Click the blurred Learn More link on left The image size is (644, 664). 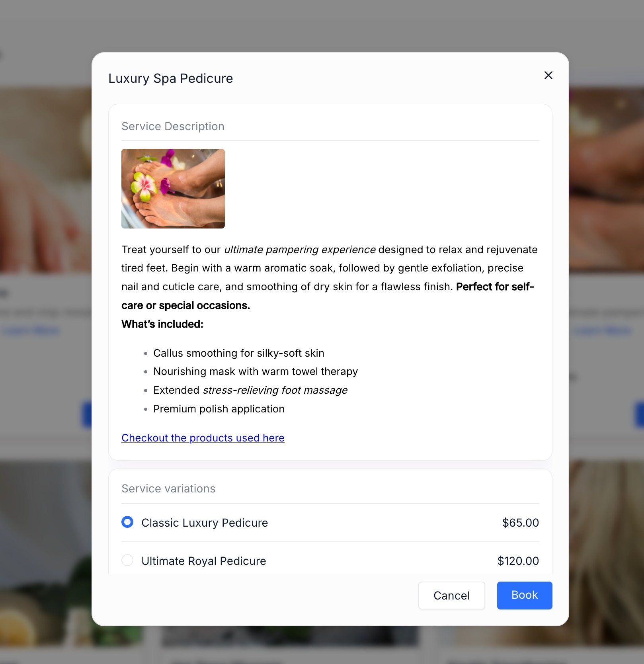31,330
